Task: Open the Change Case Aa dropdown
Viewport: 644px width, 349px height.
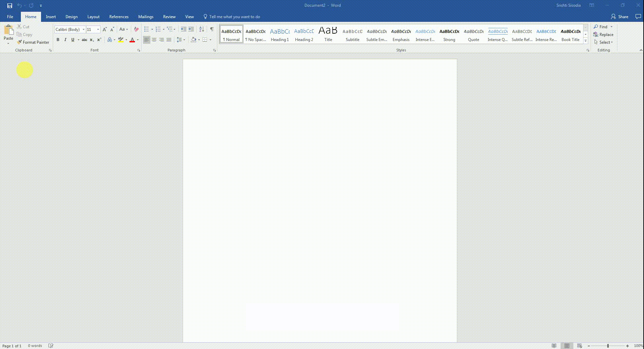Action: click(x=123, y=30)
